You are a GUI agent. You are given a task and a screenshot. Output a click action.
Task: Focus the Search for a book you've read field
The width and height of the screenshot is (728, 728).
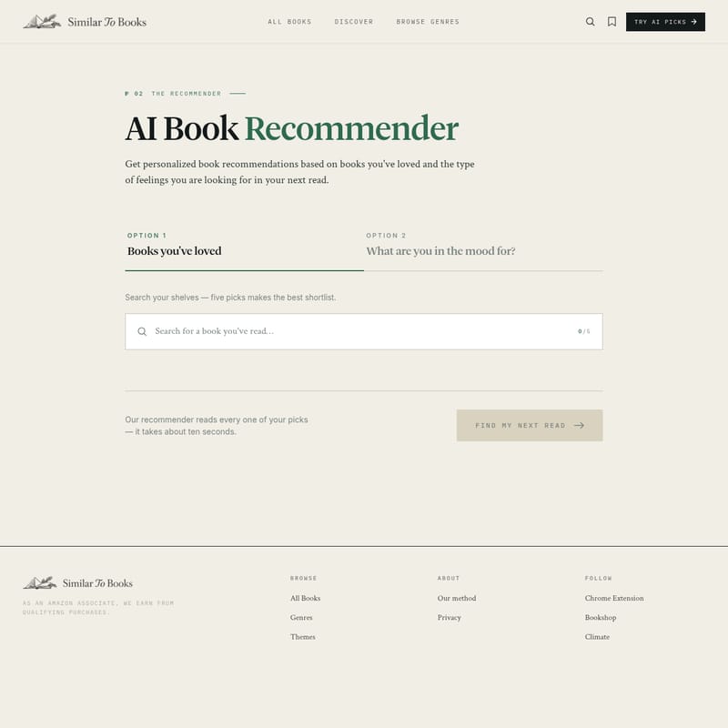(364, 331)
